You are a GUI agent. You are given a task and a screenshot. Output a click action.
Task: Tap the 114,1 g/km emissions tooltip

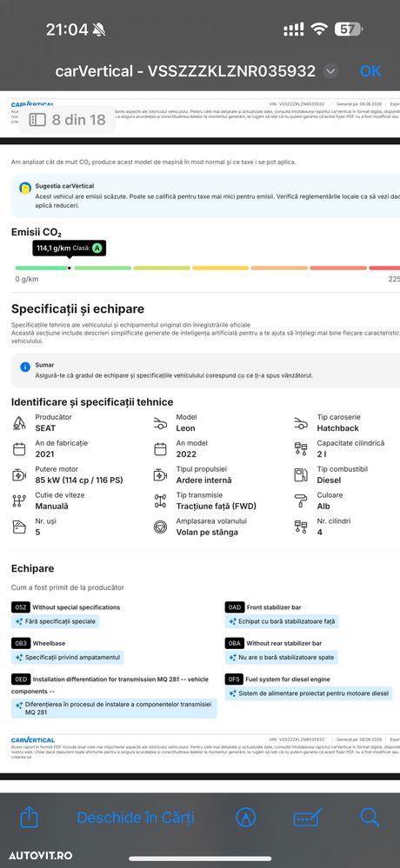tap(69, 248)
